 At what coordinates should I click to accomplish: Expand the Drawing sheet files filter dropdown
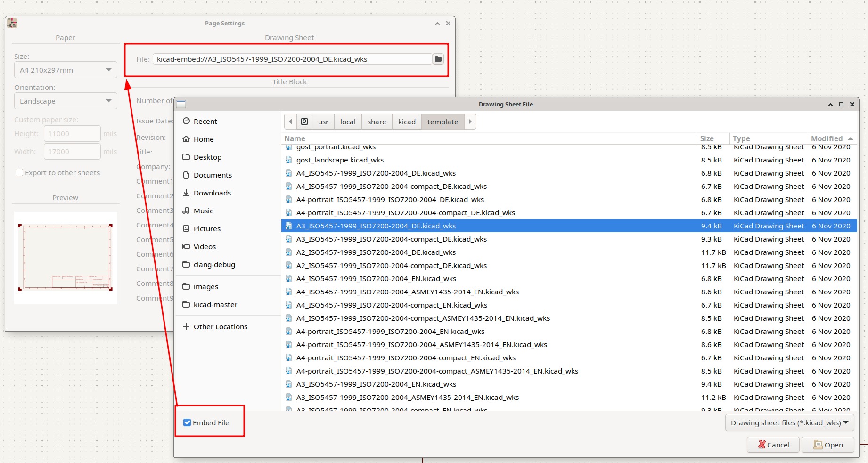click(789, 423)
